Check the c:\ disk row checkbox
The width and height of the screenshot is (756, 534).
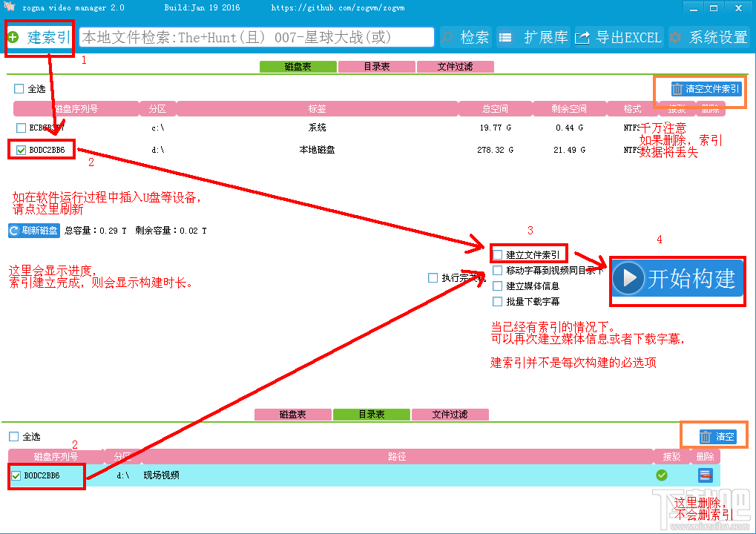point(21,128)
